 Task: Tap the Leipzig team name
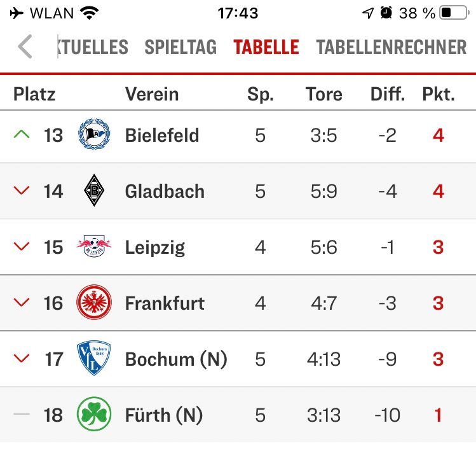(155, 247)
